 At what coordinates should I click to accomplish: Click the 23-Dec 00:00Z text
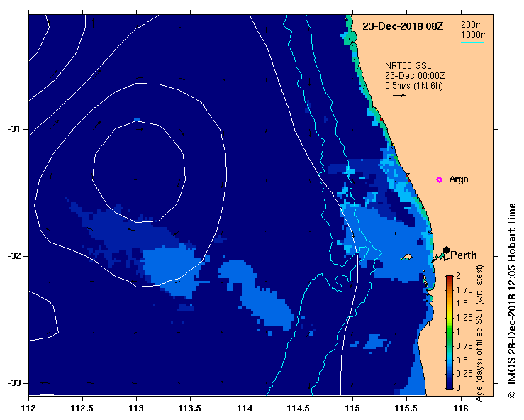pos(415,76)
